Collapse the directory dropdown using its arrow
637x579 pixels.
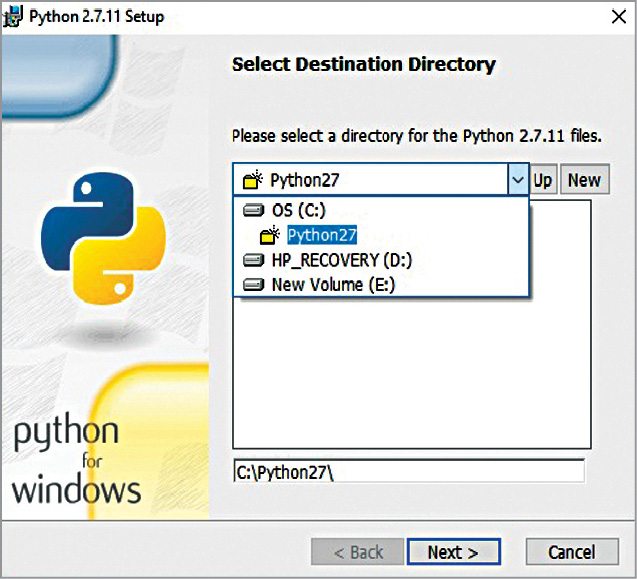517,180
